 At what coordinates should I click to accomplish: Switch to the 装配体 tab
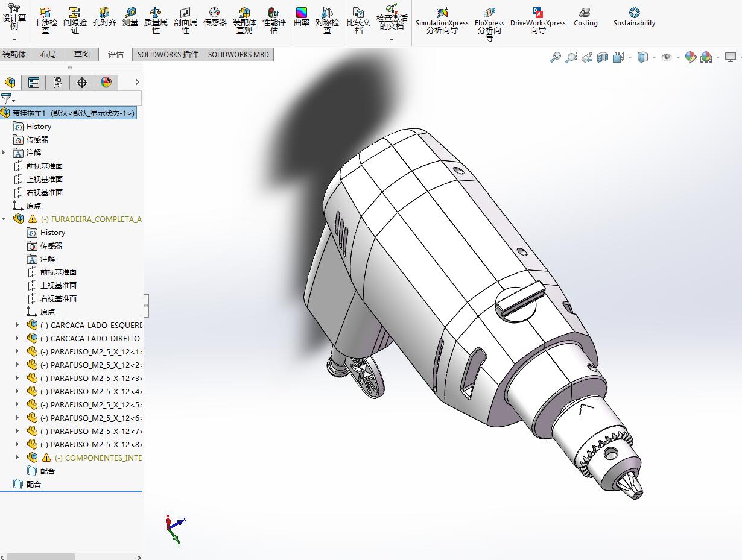point(14,54)
